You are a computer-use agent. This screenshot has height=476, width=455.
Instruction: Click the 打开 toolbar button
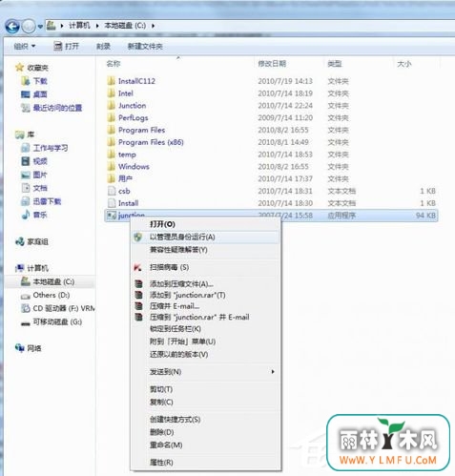point(66,47)
